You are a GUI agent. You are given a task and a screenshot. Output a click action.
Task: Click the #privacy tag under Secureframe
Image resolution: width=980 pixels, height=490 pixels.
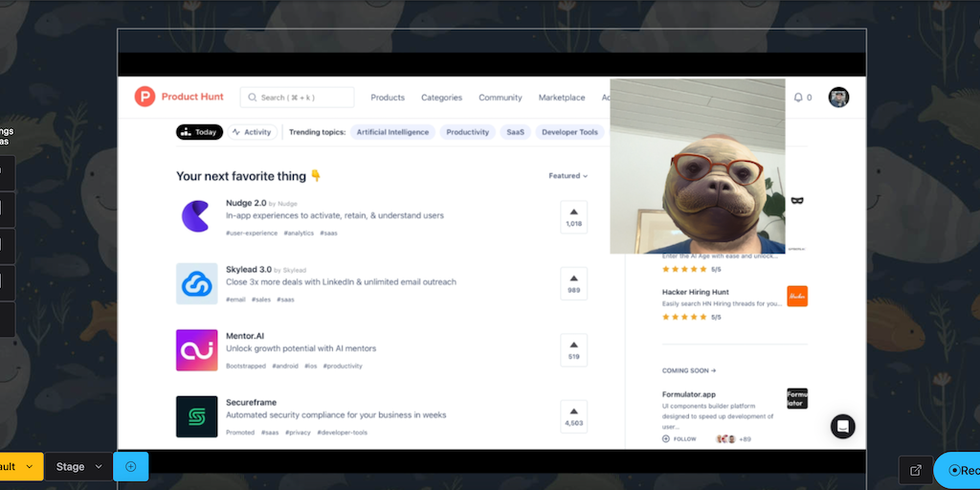(298, 433)
